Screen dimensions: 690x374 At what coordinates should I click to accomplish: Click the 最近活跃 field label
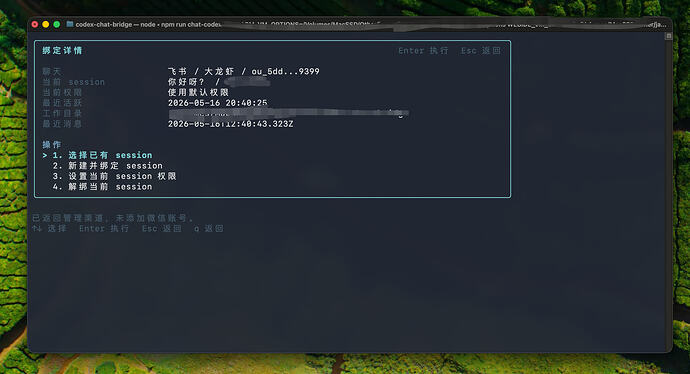(62, 103)
